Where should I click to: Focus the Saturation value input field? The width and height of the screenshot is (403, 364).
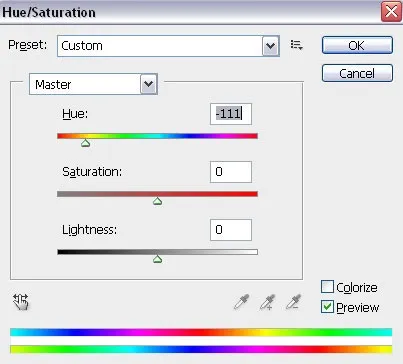[x=231, y=172]
